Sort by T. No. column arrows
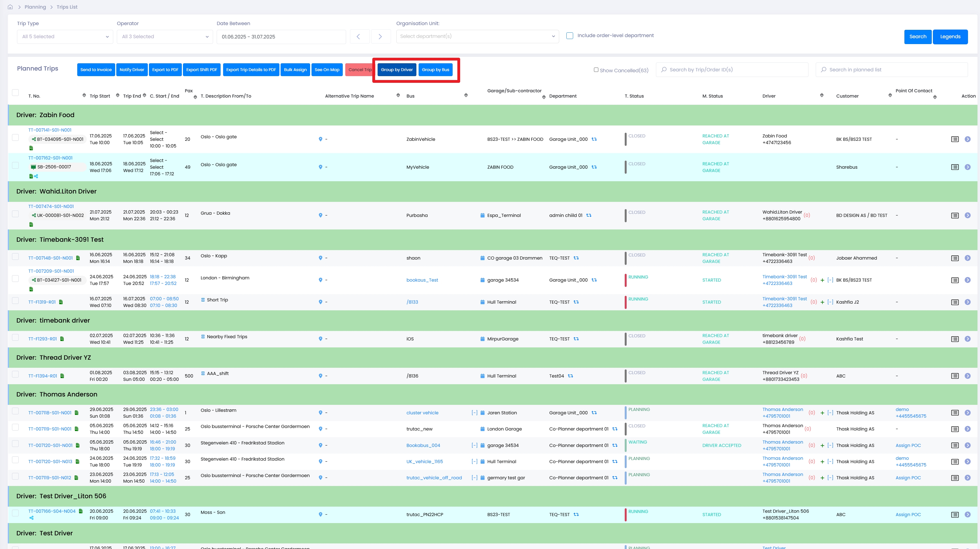Image resolution: width=980 pixels, height=549 pixels. coord(84,95)
